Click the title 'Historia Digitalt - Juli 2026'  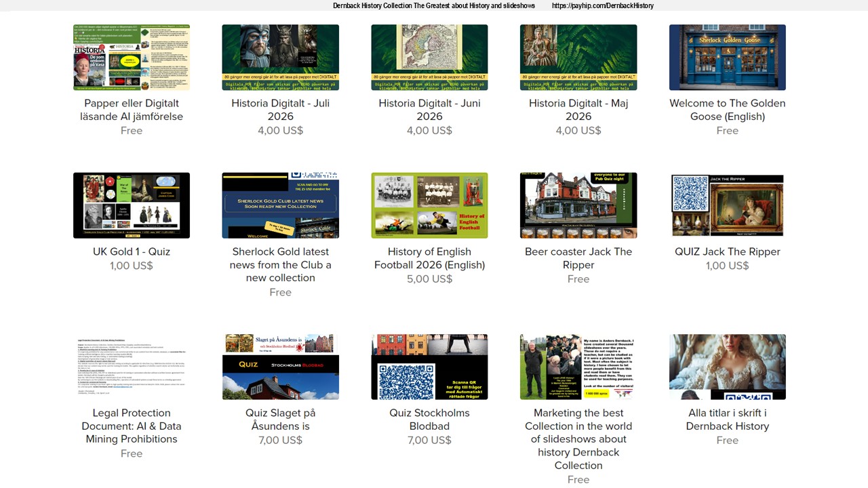tap(280, 110)
